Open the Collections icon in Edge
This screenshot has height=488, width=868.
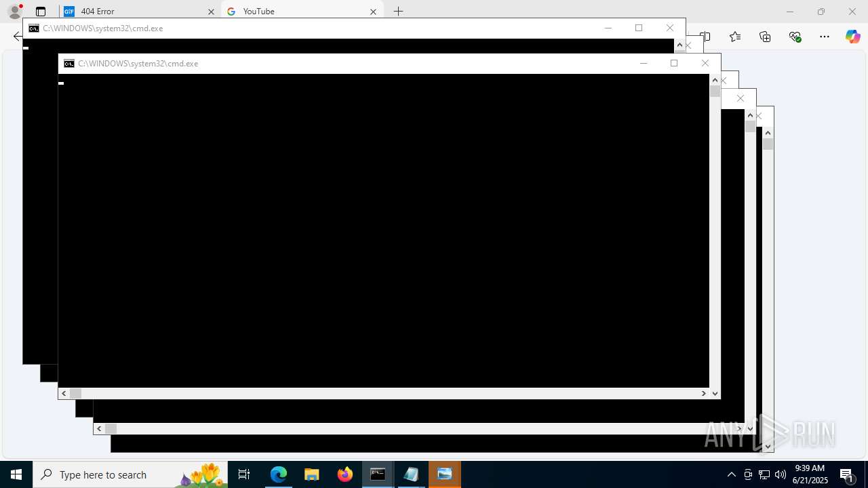pos(765,37)
